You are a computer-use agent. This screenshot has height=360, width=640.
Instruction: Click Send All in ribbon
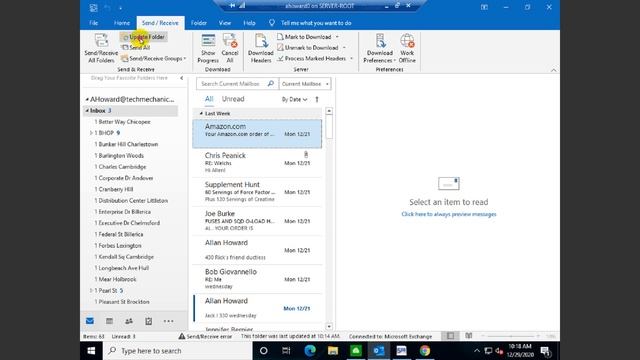pyautogui.click(x=136, y=47)
